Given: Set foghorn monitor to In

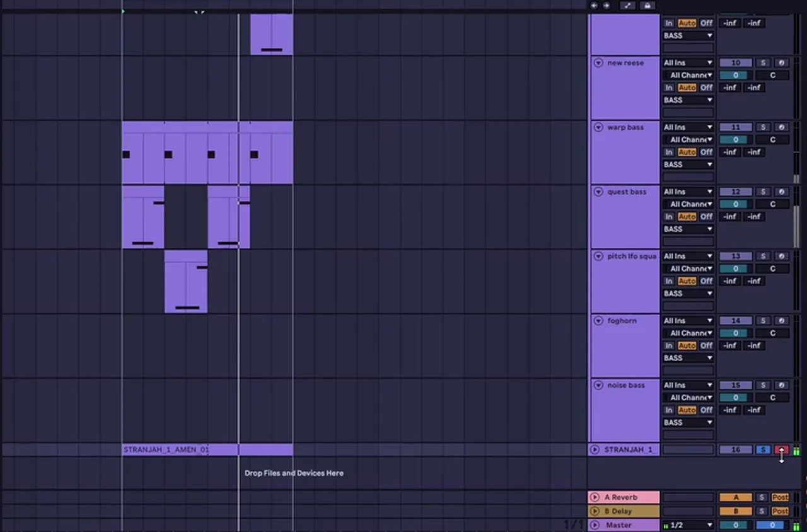Looking at the screenshot, I should [669, 345].
